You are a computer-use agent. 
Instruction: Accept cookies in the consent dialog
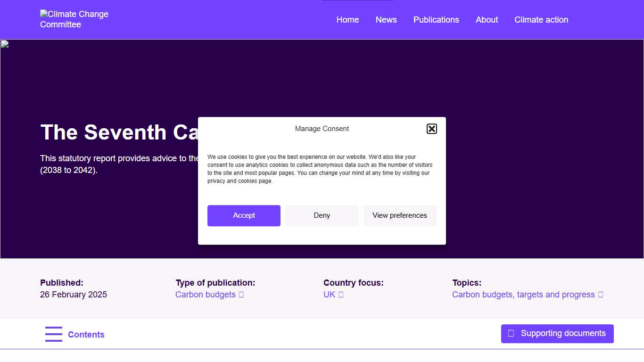coord(244,215)
